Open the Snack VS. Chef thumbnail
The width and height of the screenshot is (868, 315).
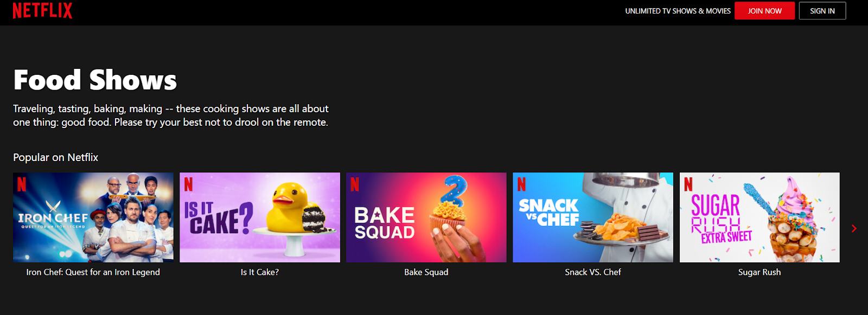click(x=593, y=217)
